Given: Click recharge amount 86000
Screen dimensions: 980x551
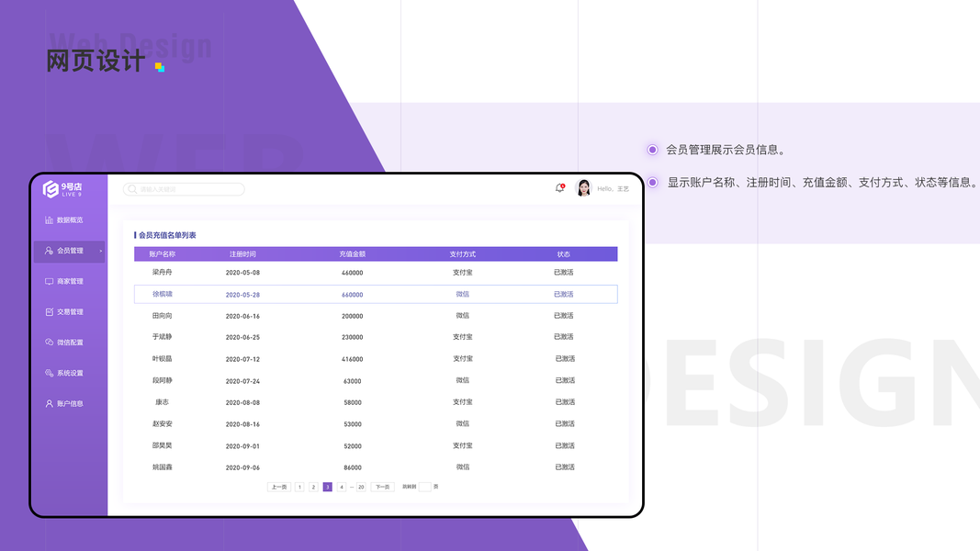Looking at the screenshot, I should point(353,467).
